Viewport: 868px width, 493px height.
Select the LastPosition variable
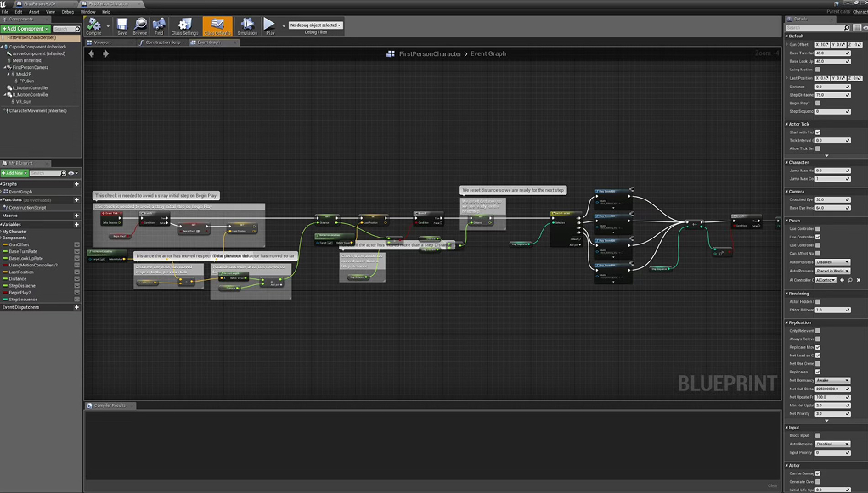(x=21, y=272)
